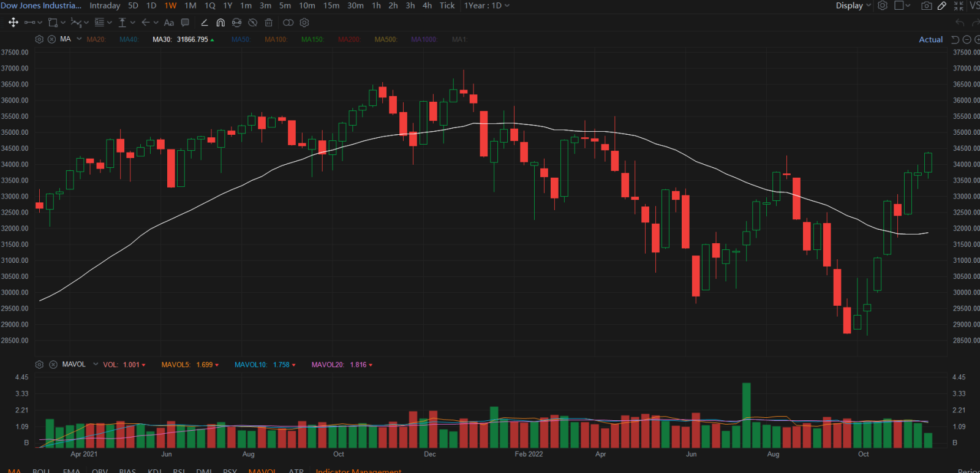980x473 pixels.
Task: Click the tallest green volume bar
Action: coord(746,415)
